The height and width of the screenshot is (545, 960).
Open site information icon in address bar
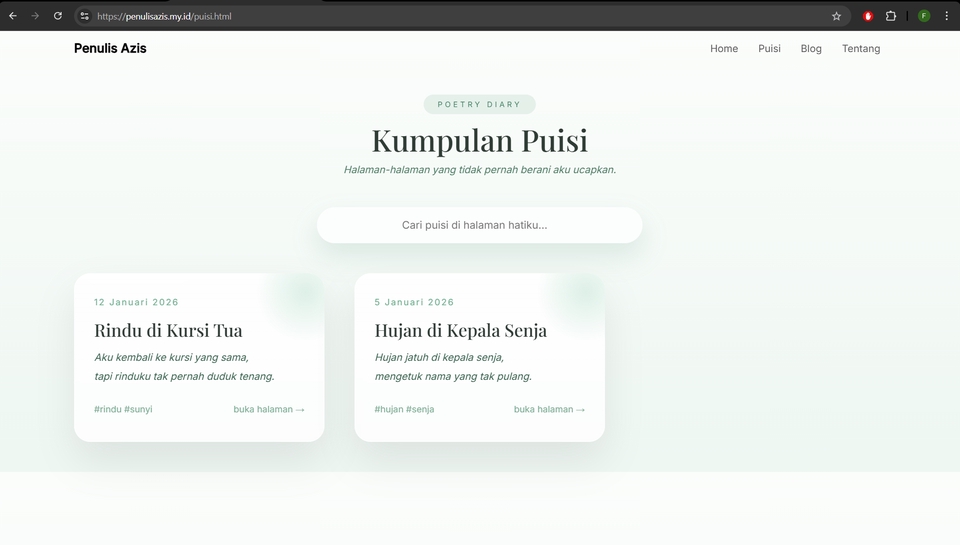(x=84, y=16)
